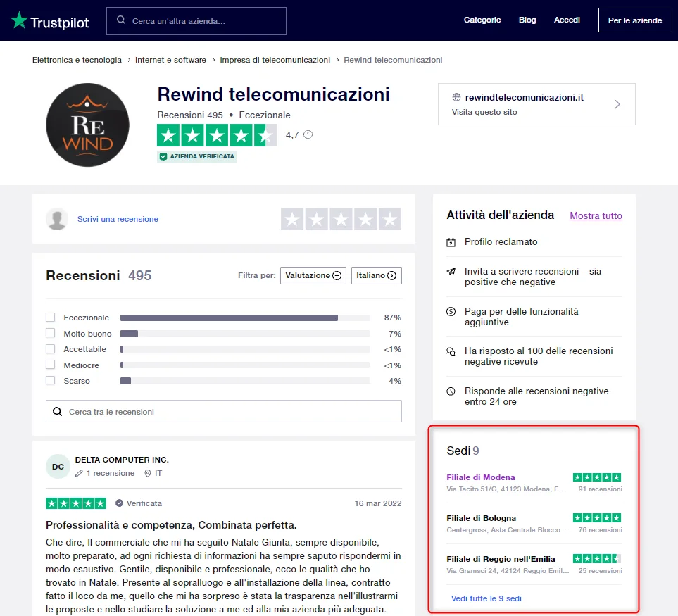Screen dimensions: 678x616
Task: Click the location pin icon beside IT
Action: [147, 473]
